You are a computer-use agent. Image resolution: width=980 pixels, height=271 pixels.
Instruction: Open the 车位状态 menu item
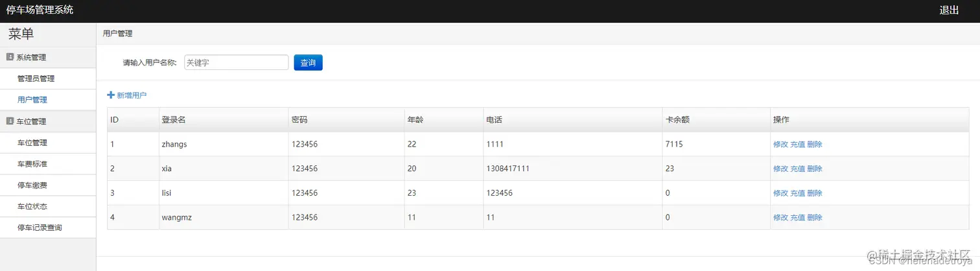(48, 206)
